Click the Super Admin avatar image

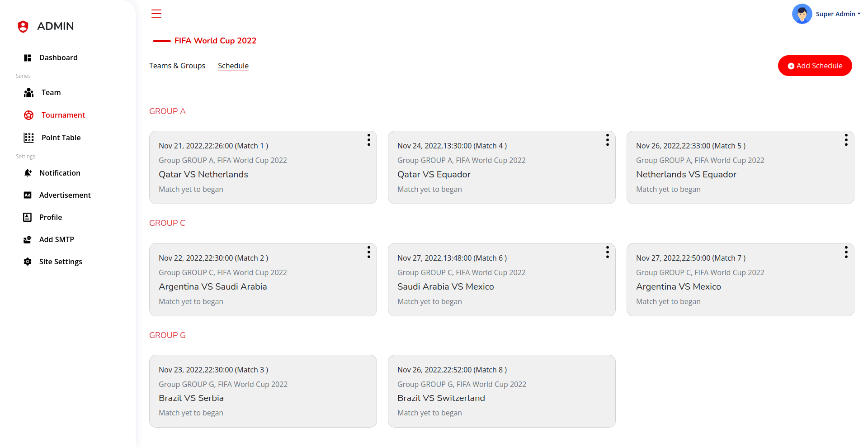coord(802,14)
